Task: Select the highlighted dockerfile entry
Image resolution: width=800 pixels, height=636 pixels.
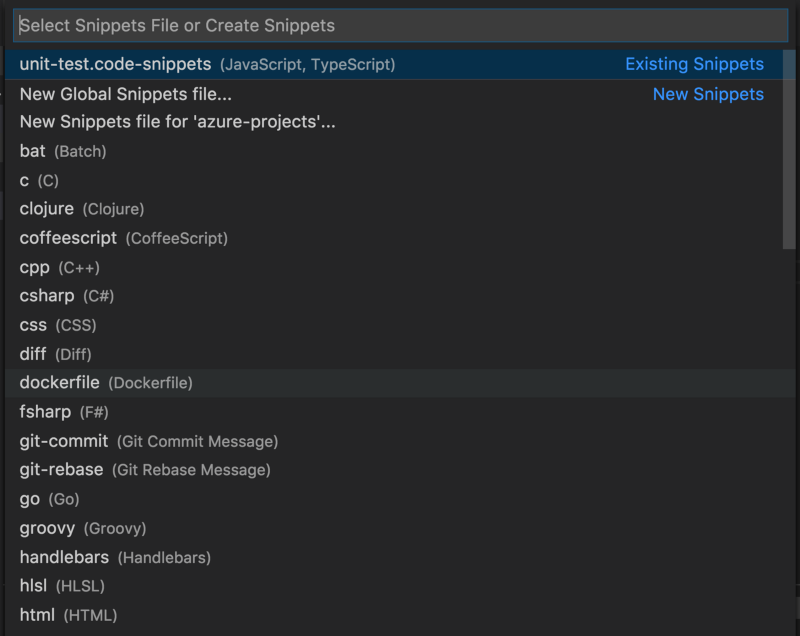Action: pyautogui.click(x=106, y=383)
